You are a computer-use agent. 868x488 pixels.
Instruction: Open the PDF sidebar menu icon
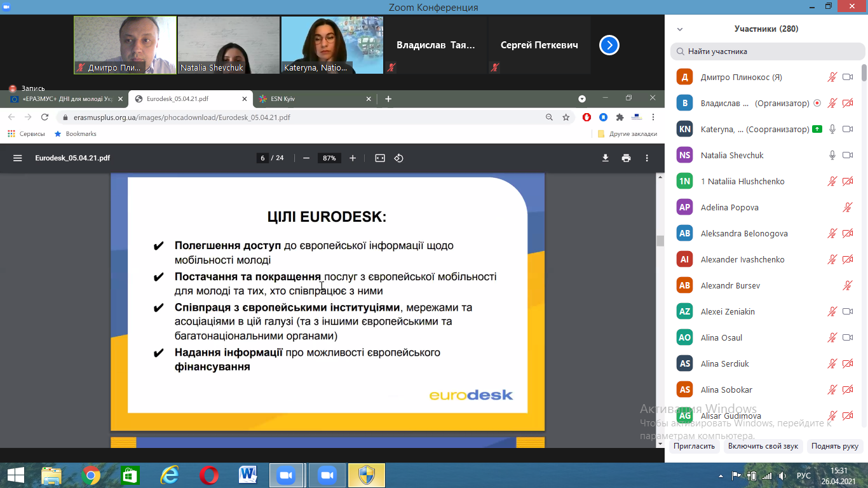(18, 158)
